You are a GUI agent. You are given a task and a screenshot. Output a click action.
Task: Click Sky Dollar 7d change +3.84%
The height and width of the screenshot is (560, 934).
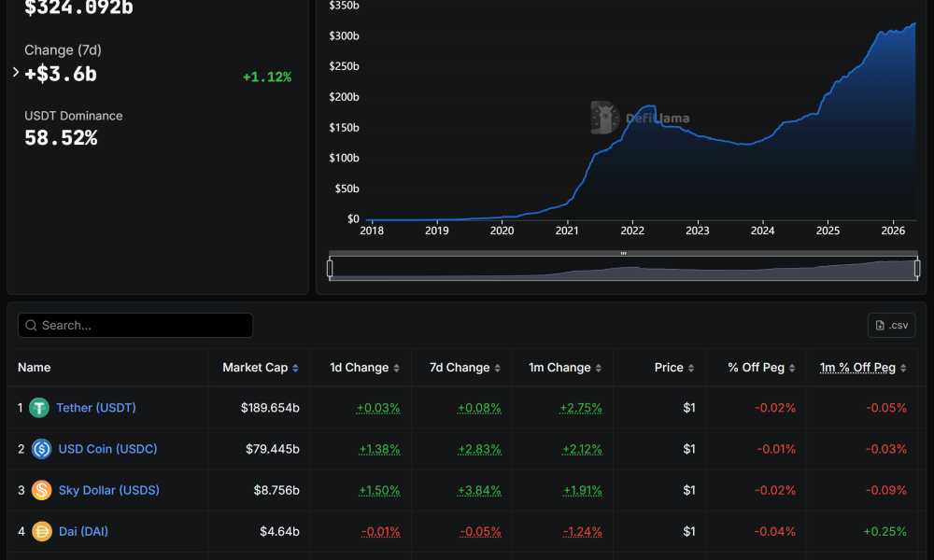479,491
